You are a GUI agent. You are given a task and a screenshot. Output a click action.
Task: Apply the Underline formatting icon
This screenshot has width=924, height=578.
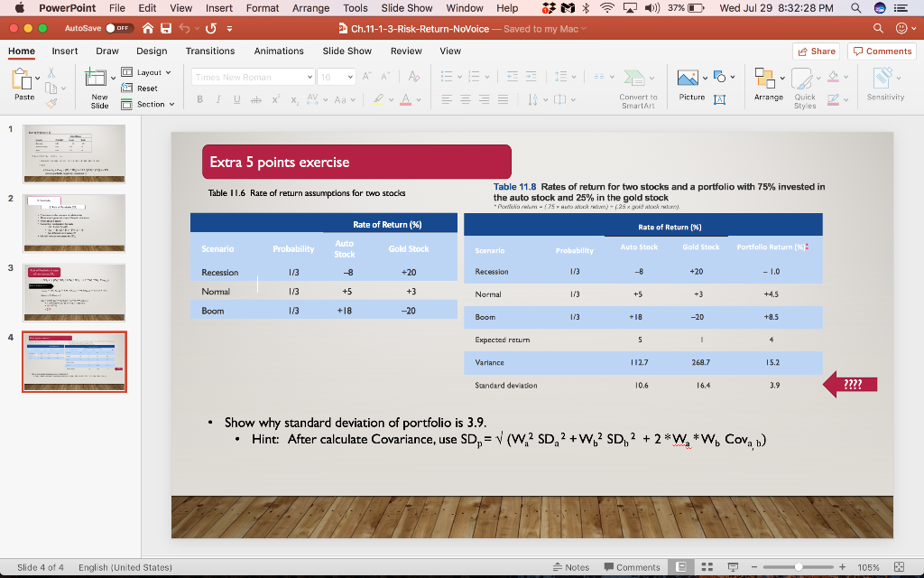(236, 99)
